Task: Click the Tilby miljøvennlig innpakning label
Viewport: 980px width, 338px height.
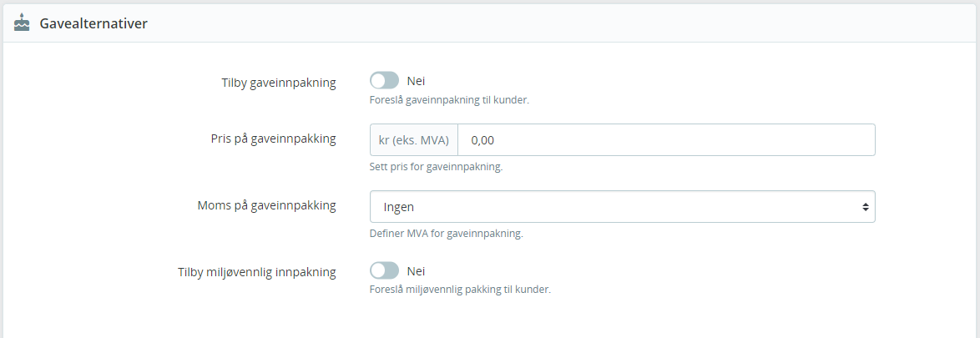Action: (257, 272)
